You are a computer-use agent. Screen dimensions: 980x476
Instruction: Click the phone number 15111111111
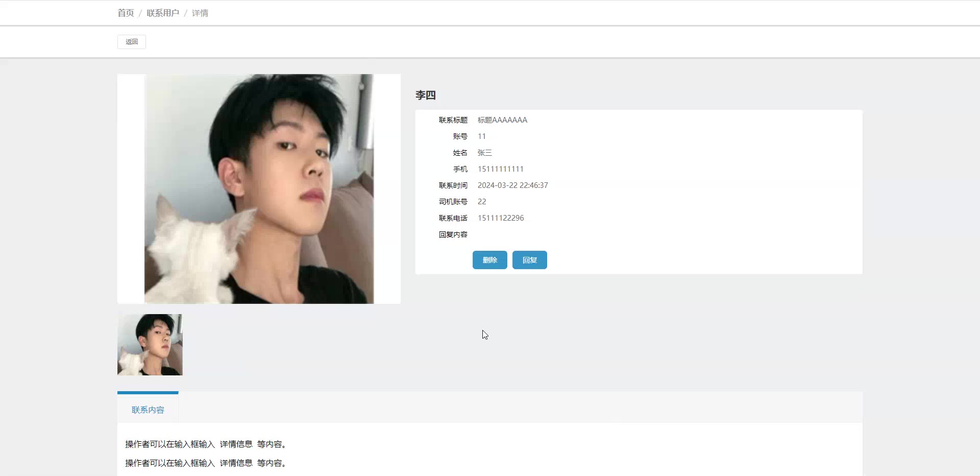point(501,169)
